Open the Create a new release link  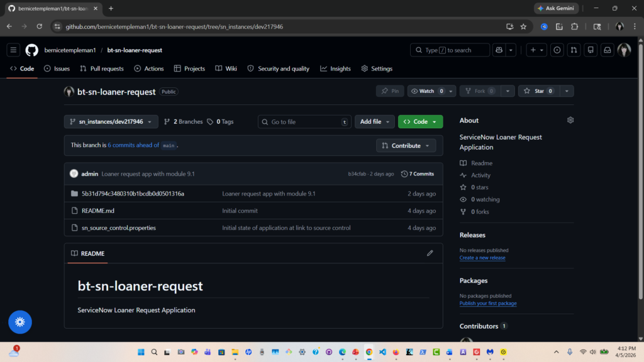click(x=482, y=258)
